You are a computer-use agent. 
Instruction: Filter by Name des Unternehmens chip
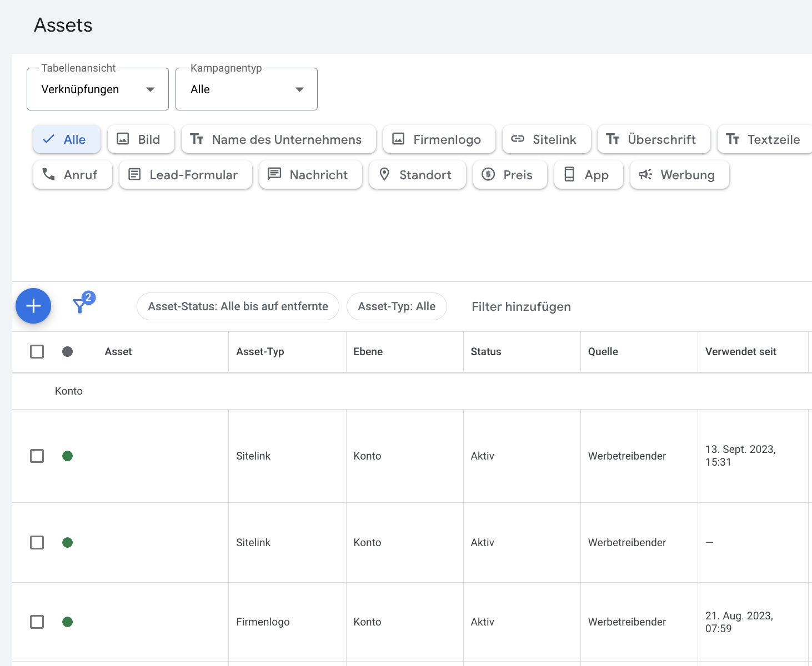(x=279, y=139)
